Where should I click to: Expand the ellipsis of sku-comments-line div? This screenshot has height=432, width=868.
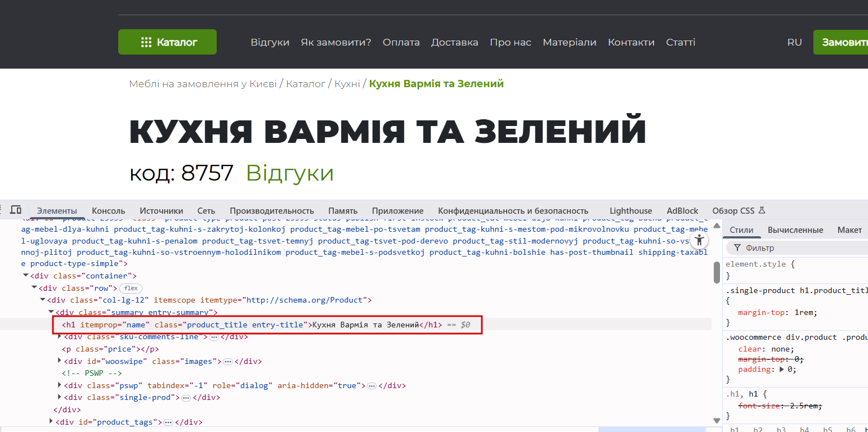(214, 337)
